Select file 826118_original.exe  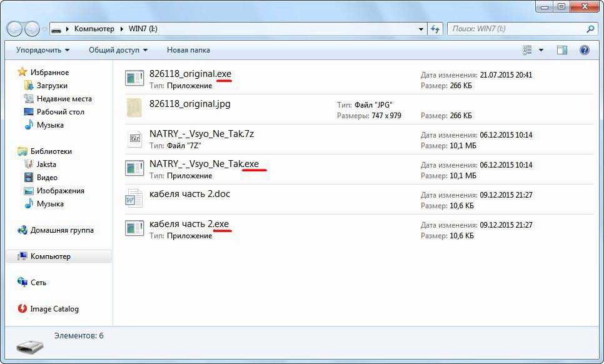(190, 74)
